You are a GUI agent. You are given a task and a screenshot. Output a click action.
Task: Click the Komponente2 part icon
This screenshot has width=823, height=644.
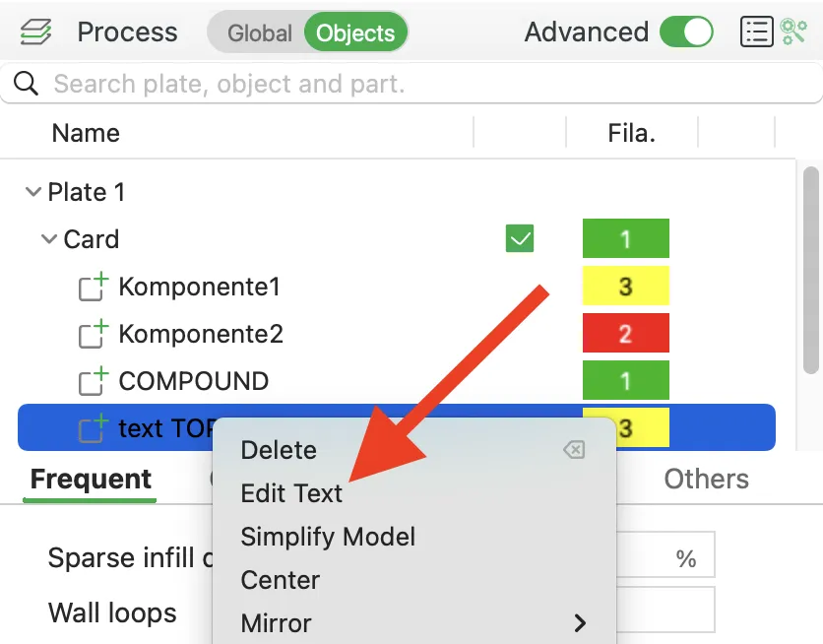coord(93,334)
